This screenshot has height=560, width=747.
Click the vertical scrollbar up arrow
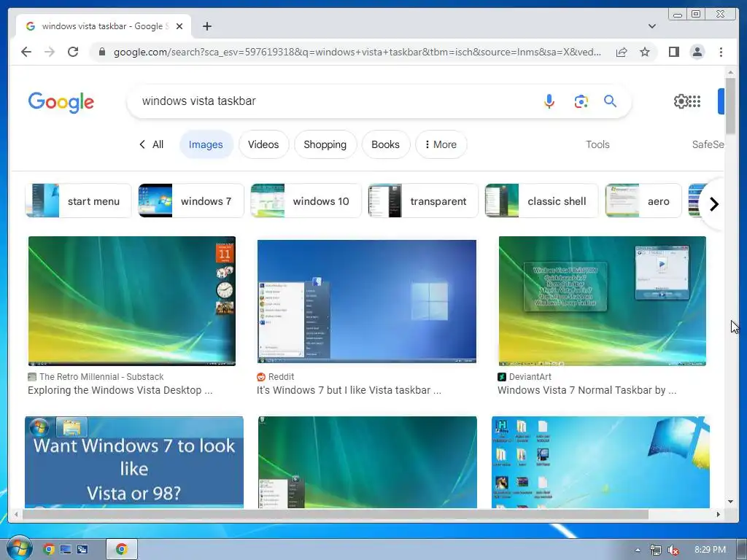tap(731, 72)
